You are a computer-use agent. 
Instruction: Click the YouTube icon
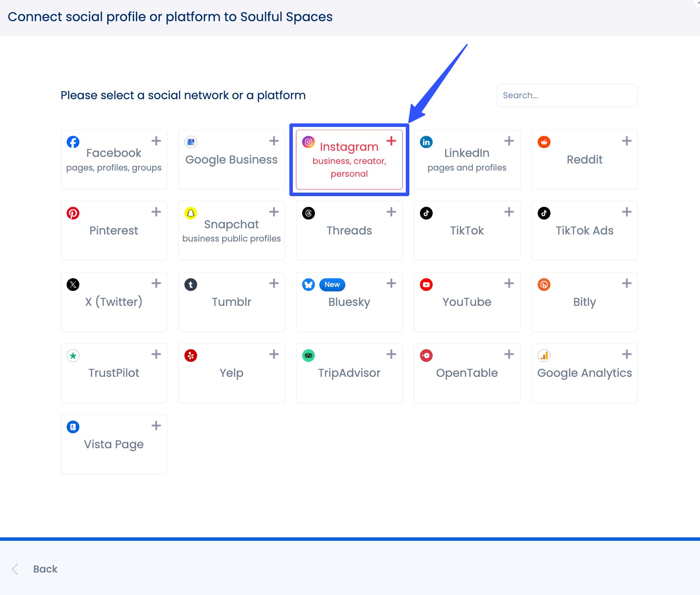[x=426, y=284]
